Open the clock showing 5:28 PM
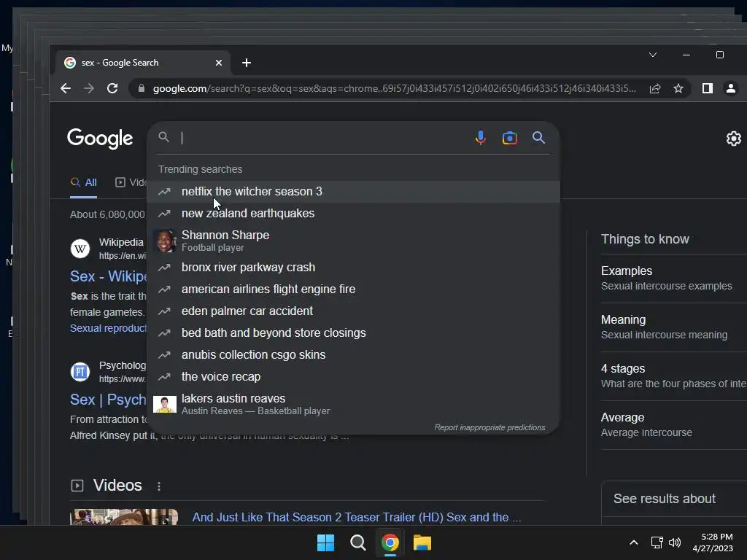Screen dimensions: 747x560 click(713, 542)
